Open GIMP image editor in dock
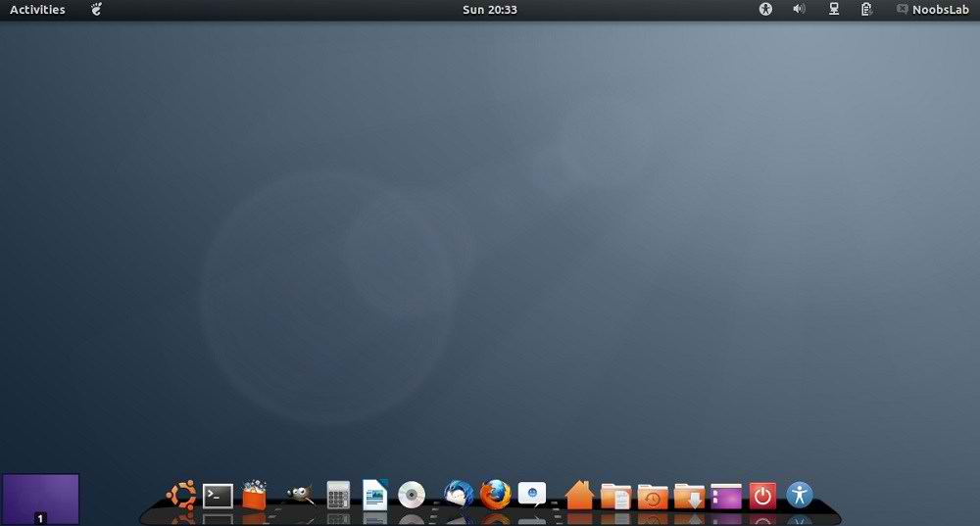Viewport: 980px width, 526px height. tap(299, 496)
